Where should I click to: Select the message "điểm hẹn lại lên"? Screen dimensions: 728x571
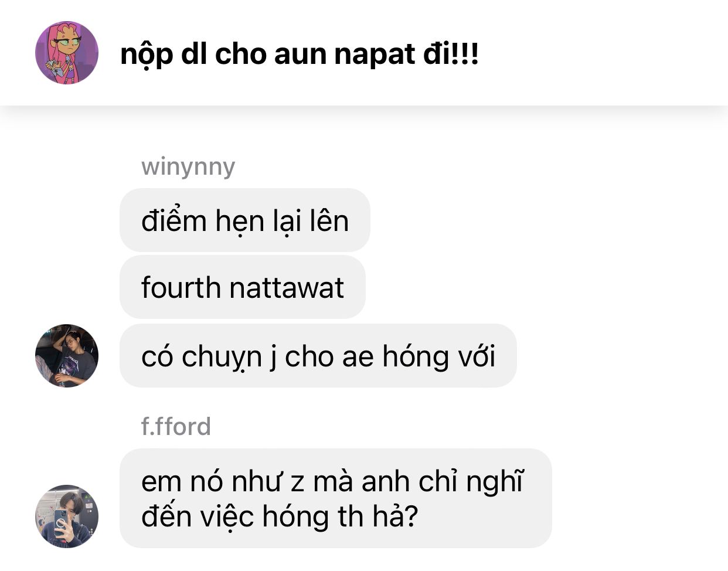point(245,220)
